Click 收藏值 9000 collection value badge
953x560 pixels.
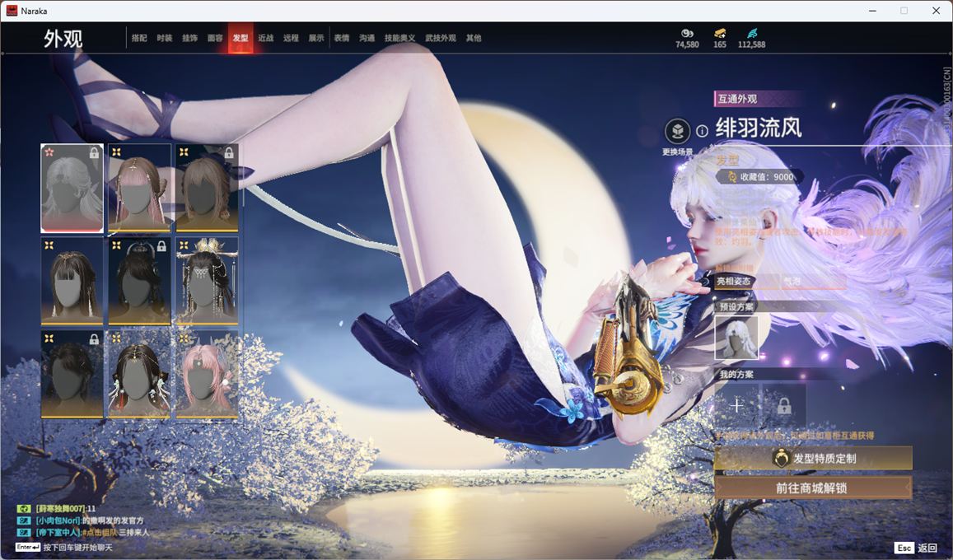point(760,177)
